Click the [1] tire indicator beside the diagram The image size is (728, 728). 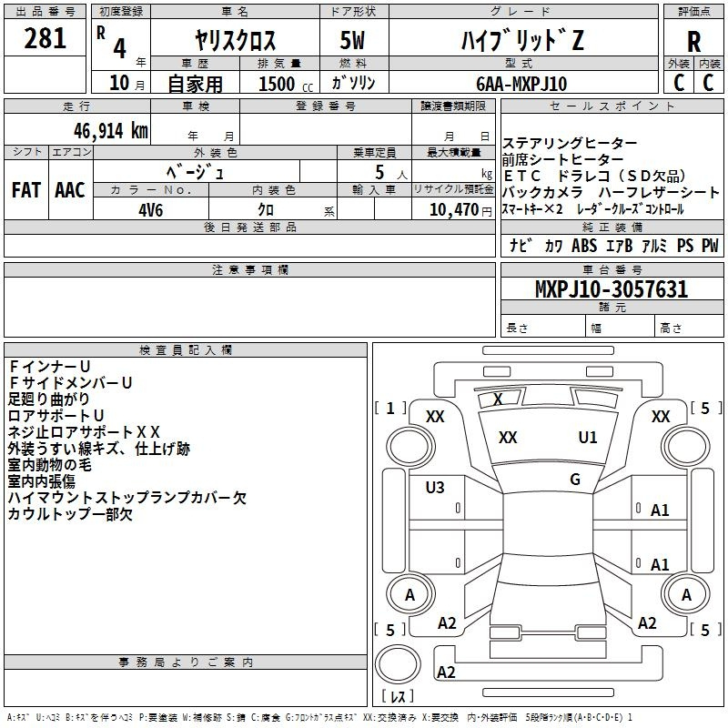tap(390, 408)
